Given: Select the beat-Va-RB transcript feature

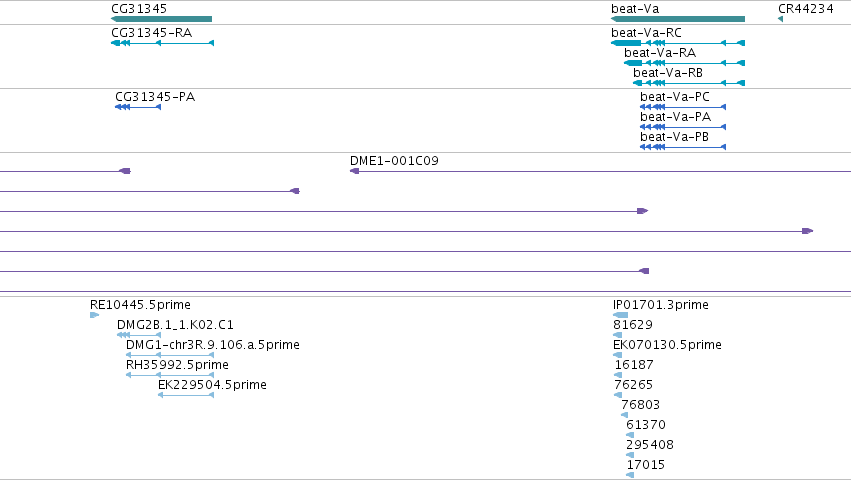Looking at the screenshot, I should (x=689, y=83).
